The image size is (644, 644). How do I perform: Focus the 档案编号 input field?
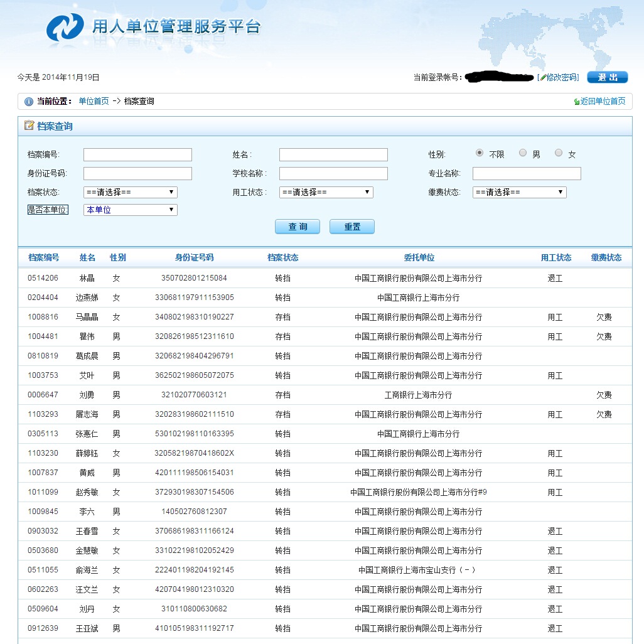[x=137, y=155]
